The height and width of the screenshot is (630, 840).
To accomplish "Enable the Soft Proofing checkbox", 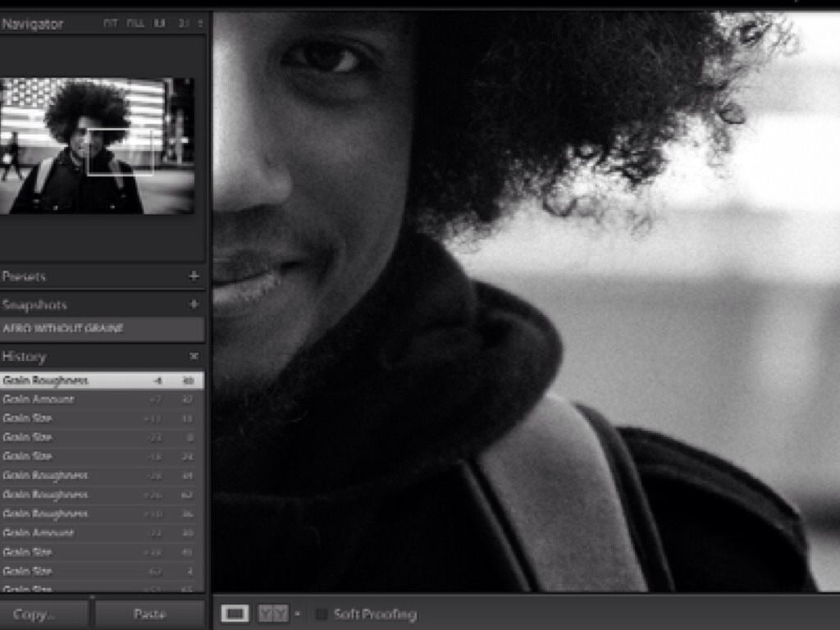I will (322, 614).
